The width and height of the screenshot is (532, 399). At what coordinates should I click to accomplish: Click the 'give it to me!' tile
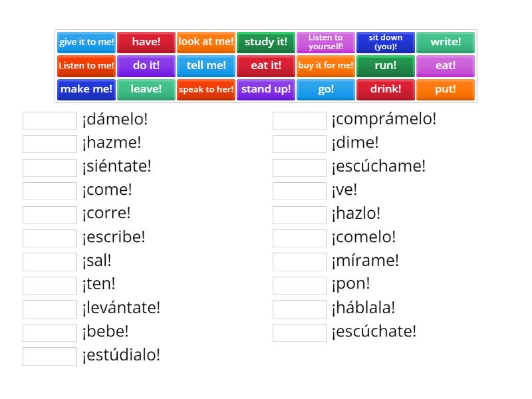pyautogui.click(x=86, y=42)
